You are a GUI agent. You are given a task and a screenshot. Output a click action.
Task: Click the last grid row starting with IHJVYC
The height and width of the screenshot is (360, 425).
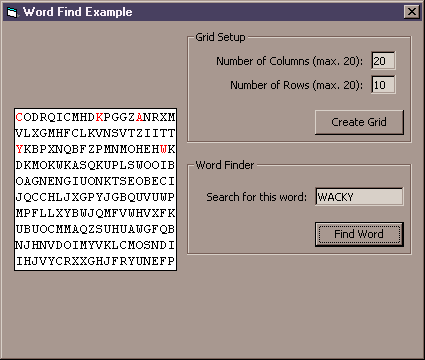pyautogui.click(x=95, y=261)
